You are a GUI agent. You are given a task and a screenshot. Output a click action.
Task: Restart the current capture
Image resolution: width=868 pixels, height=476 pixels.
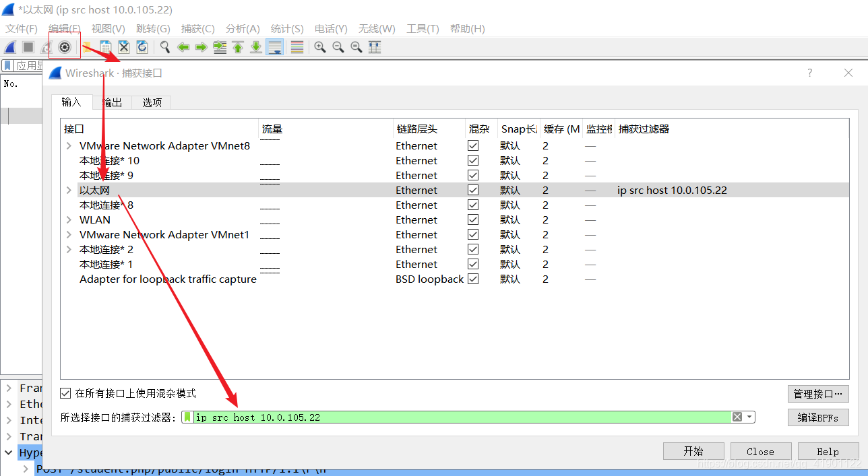[45, 47]
